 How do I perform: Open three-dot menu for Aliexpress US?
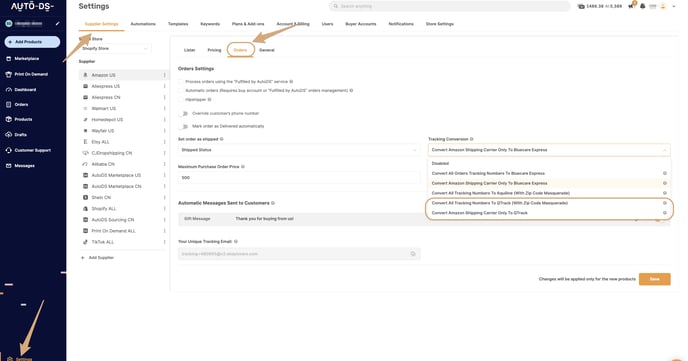(165, 86)
